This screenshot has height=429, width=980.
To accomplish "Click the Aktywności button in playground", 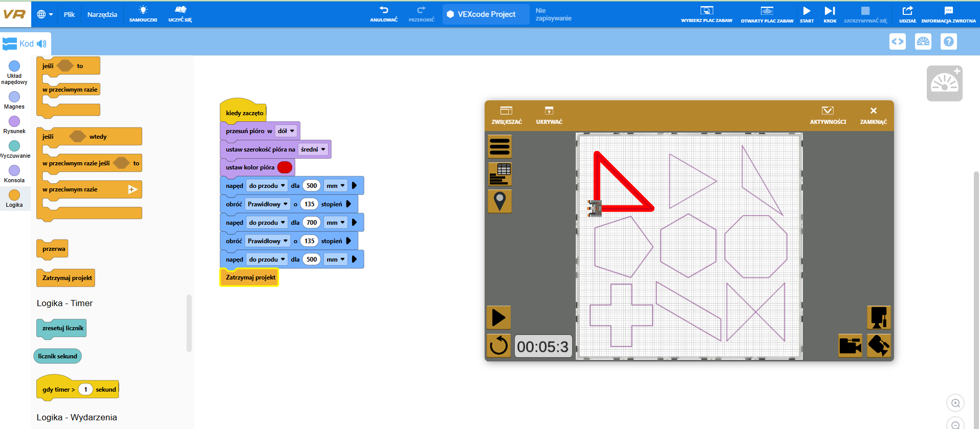I will [x=827, y=115].
